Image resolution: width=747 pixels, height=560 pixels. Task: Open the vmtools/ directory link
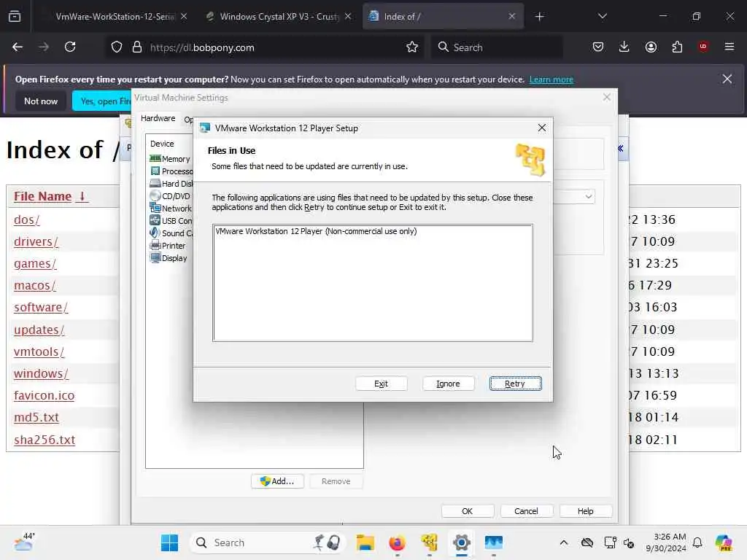(x=39, y=351)
